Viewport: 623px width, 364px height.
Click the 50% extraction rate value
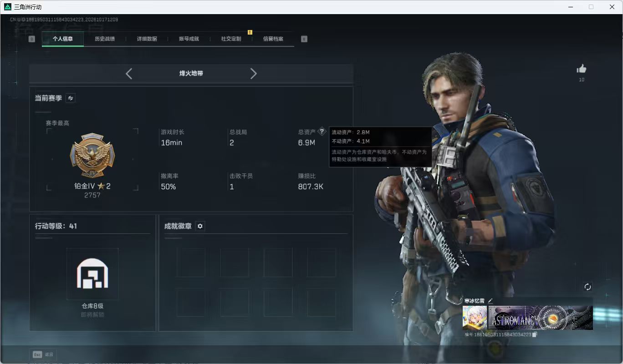pyautogui.click(x=169, y=187)
